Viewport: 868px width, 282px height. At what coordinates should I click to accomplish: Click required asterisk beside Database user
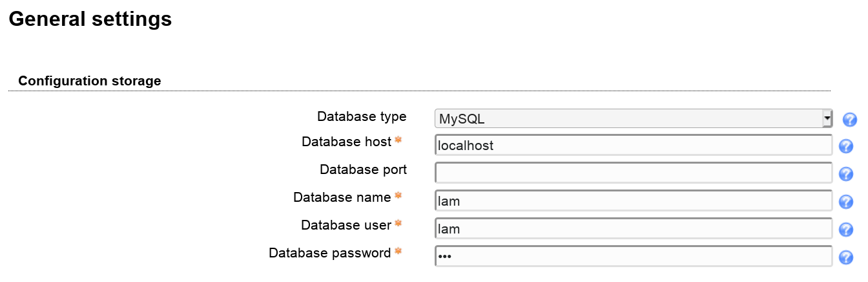pos(398,223)
